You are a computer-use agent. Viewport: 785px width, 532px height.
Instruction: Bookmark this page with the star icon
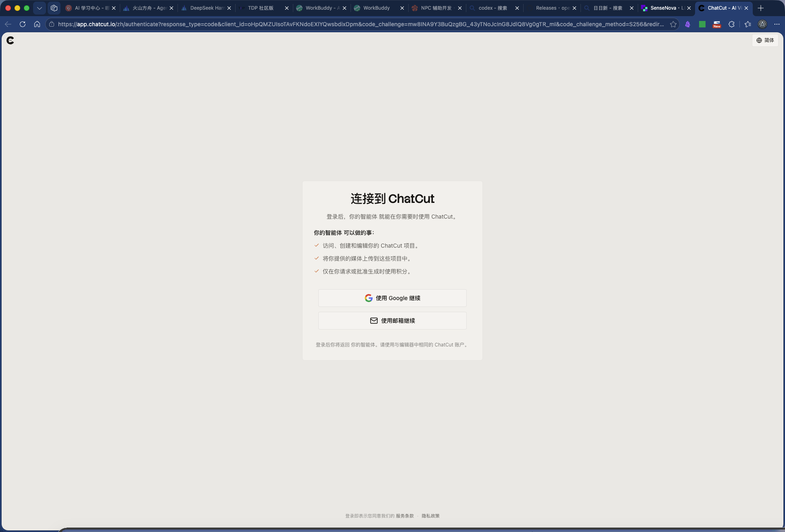coord(673,24)
